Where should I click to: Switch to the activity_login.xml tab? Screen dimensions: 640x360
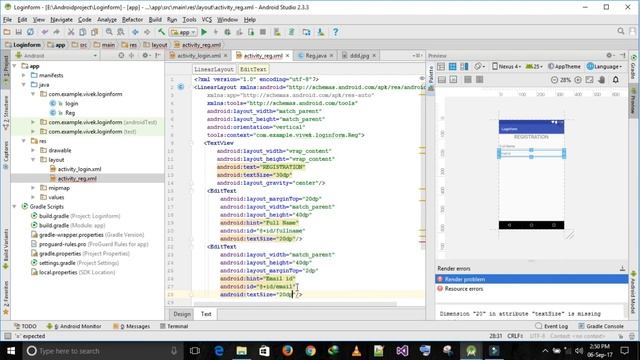click(198, 56)
